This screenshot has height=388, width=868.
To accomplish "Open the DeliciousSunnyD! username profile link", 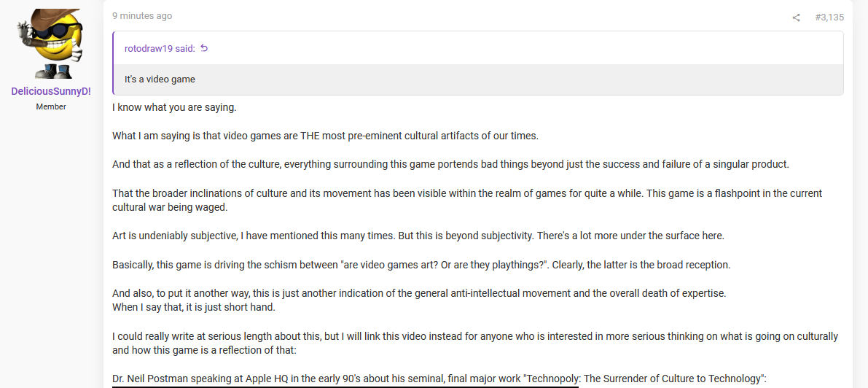I will [x=51, y=91].
